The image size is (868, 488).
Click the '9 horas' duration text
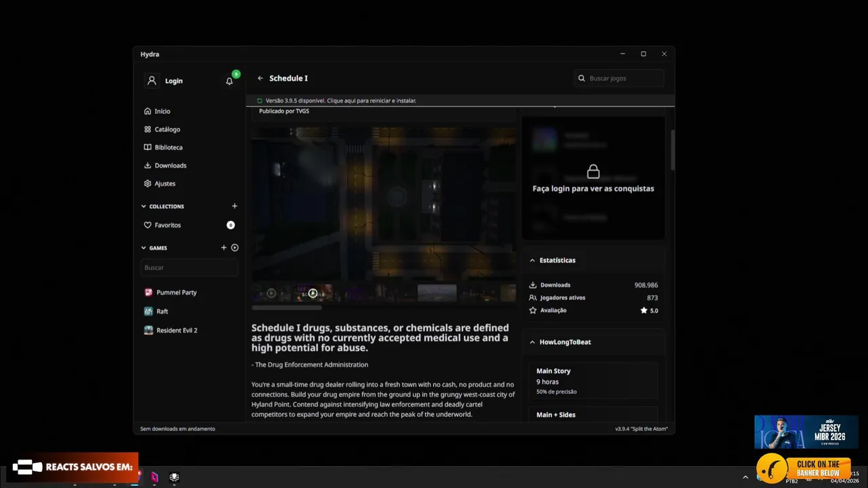point(547,382)
